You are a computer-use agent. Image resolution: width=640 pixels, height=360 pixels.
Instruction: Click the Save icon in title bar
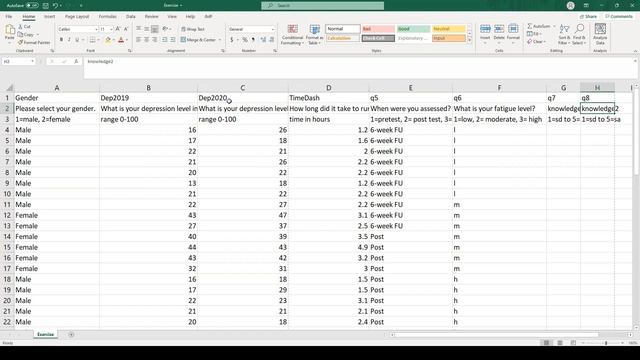(x=46, y=6)
